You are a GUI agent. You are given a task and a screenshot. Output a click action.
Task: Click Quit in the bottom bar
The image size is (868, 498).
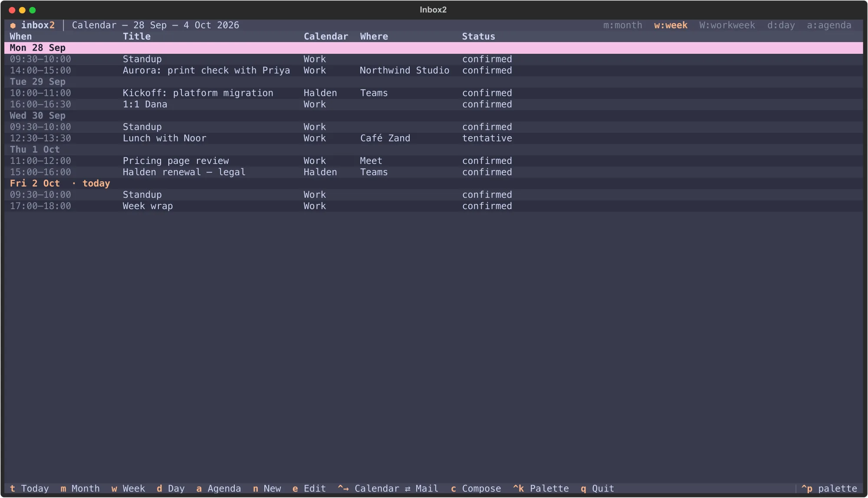[597, 488]
